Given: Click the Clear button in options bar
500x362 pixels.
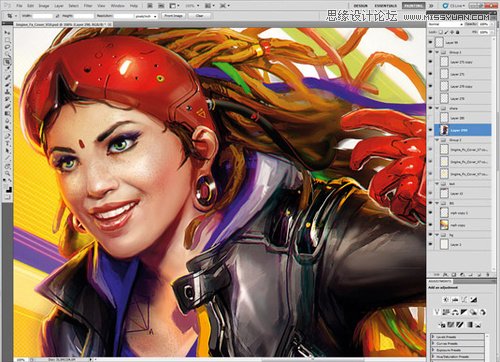Looking at the screenshot, I should (x=199, y=16).
